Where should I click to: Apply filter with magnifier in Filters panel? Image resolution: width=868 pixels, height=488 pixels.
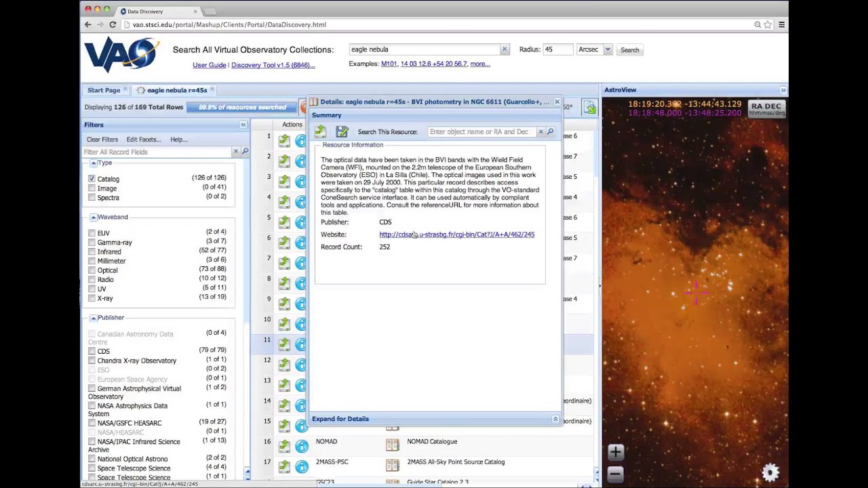point(245,152)
